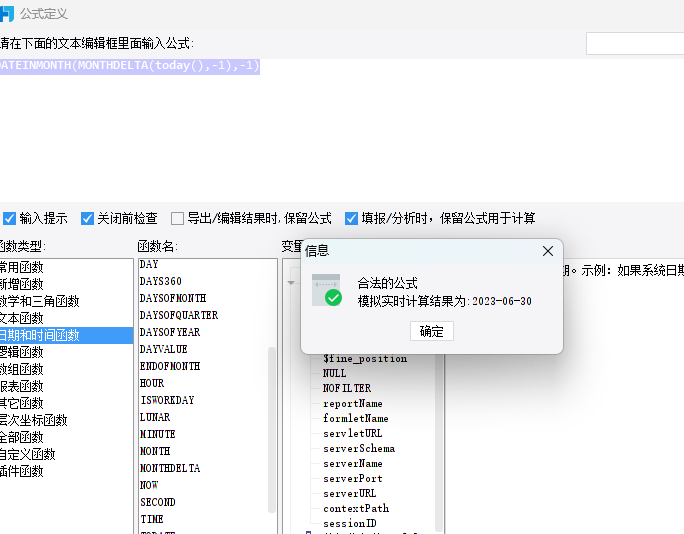Select NOW function
Screen dimensions: 684x534
149,486
